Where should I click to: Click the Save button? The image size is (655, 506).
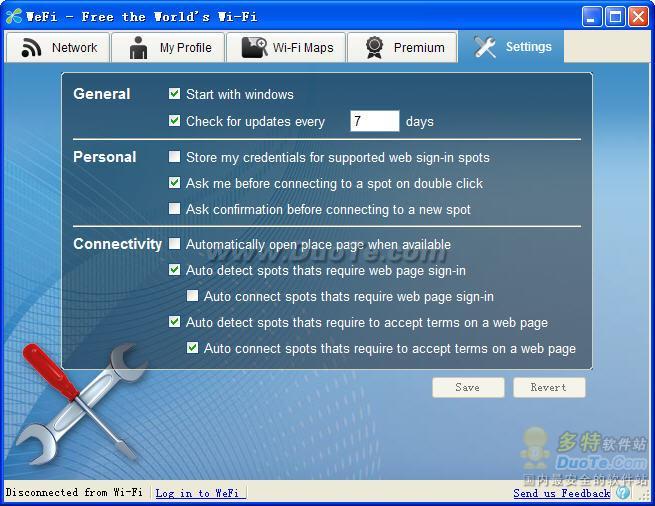point(468,387)
